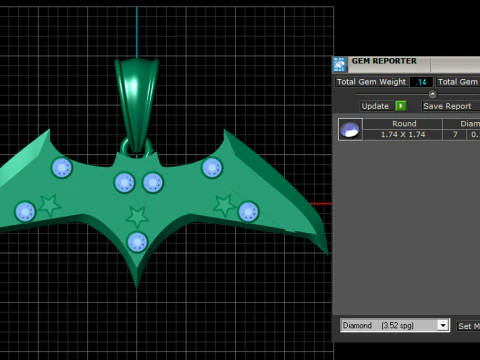This screenshot has width=480, height=360.
Task: Click the dropdown arrow beside Diamond (3.52 spg)
Action: pyautogui.click(x=443, y=325)
